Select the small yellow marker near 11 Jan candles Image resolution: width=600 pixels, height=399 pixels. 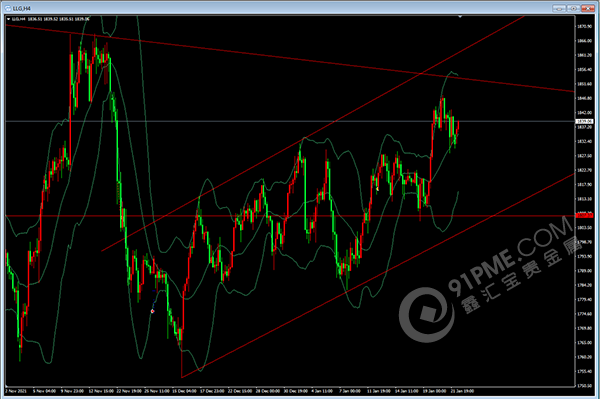click(x=377, y=189)
